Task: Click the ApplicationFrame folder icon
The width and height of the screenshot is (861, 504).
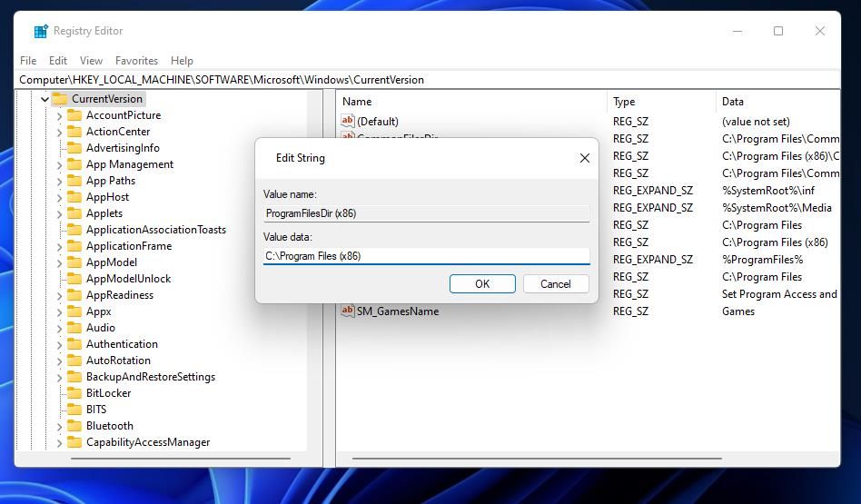Action: point(74,246)
